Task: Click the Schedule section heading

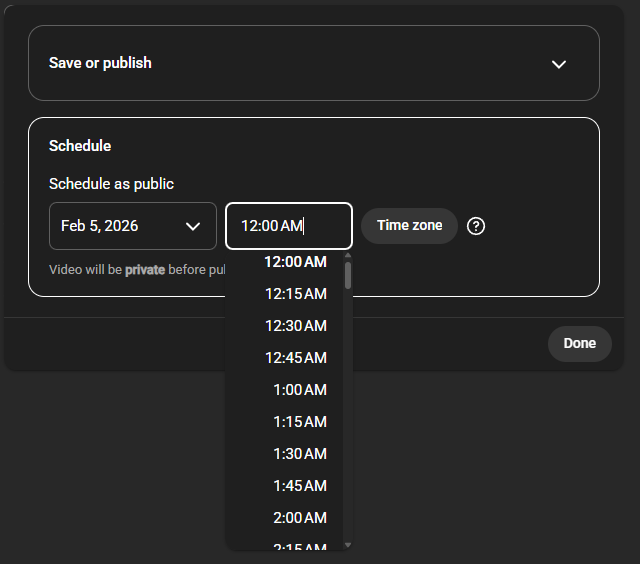Action: (x=80, y=146)
